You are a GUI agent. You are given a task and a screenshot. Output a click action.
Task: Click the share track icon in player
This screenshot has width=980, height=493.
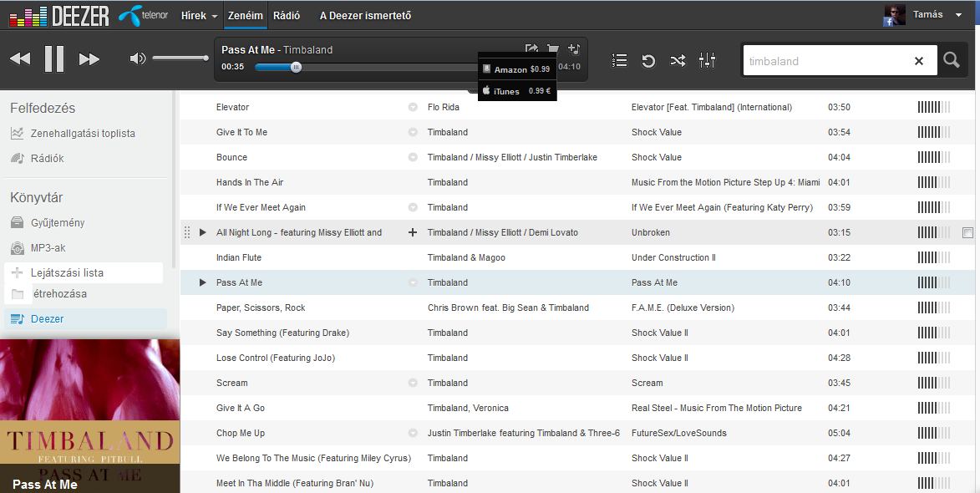pos(531,48)
